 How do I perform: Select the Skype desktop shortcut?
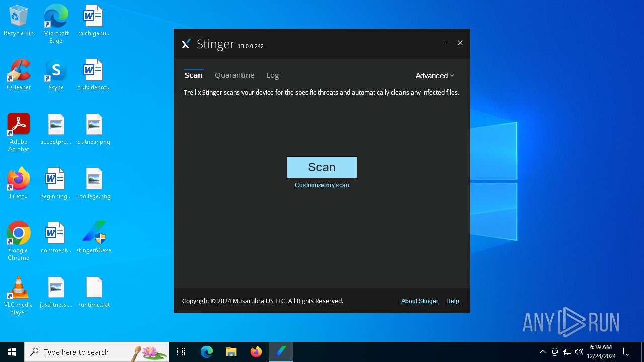click(56, 75)
